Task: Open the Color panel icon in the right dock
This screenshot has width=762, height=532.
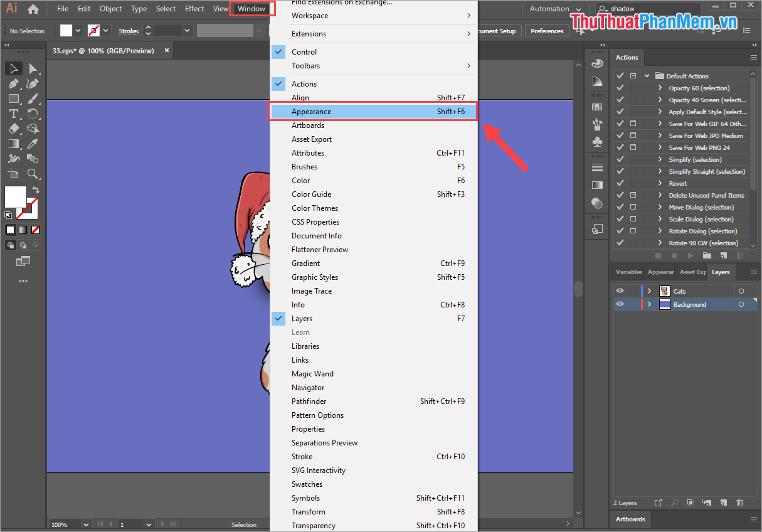Action: click(597, 63)
